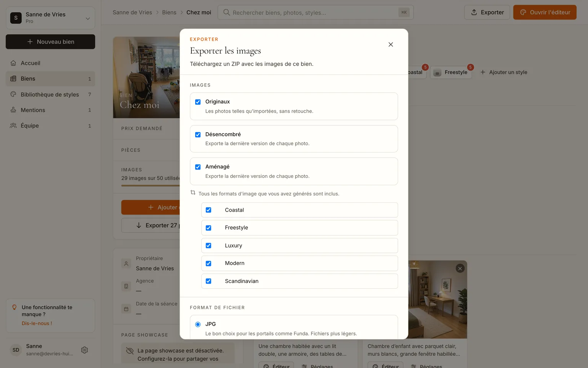Click the Propriétaire person icon
Screen dimensions: 588x368
[126, 263]
